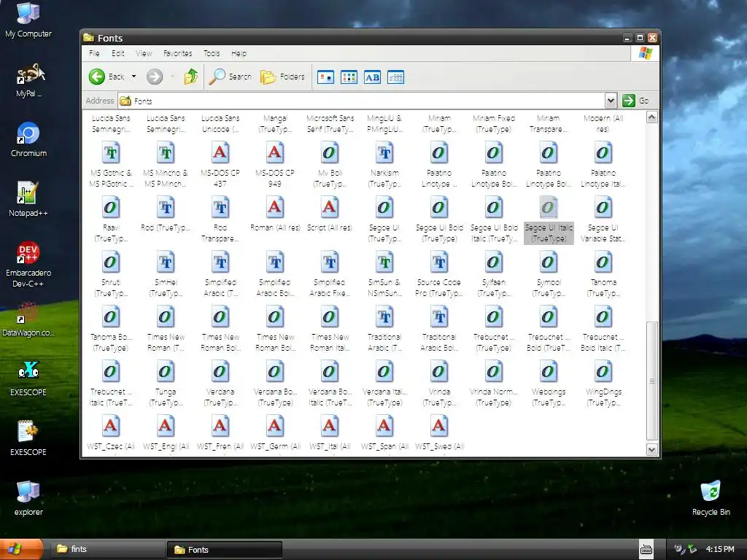Select the Script (All res) font

[329, 214]
